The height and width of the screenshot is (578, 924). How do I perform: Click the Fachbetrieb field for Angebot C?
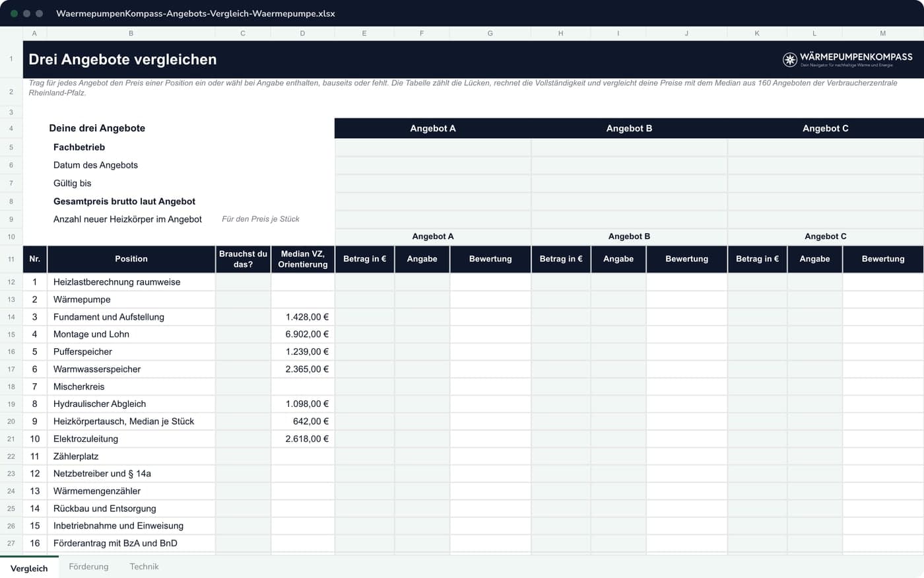[826, 147]
